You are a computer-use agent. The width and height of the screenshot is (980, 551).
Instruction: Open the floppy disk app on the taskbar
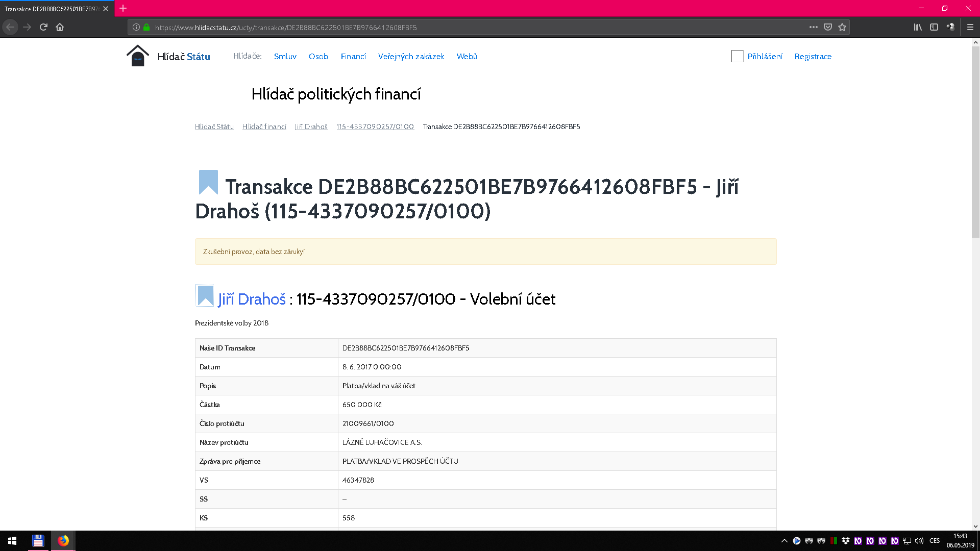[38, 541]
